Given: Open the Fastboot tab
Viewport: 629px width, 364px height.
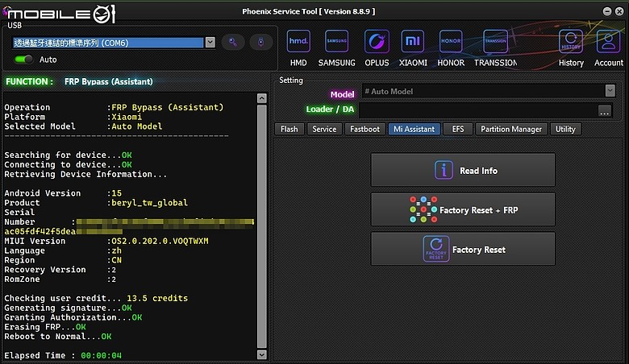Looking at the screenshot, I should 364,129.
